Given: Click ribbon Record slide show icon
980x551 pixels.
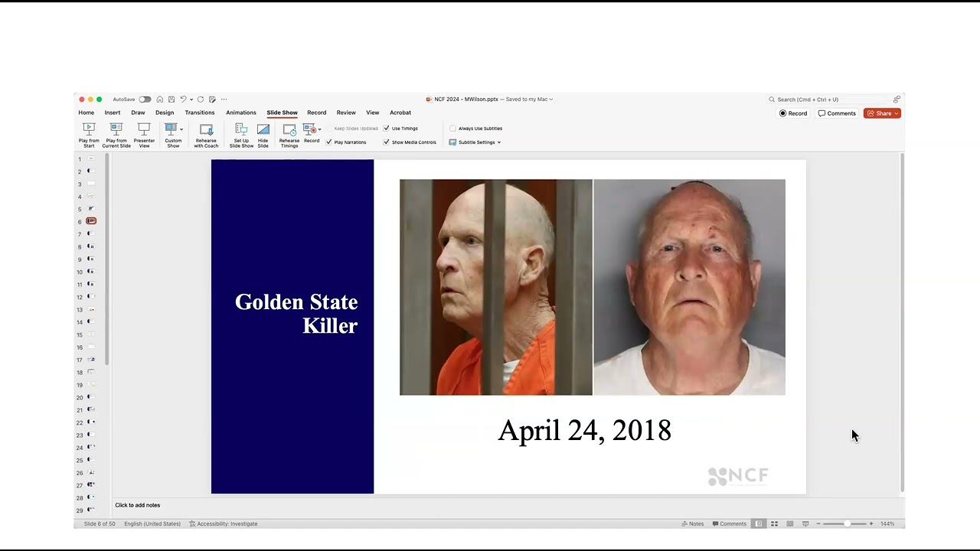Looking at the screenshot, I should (x=309, y=129).
